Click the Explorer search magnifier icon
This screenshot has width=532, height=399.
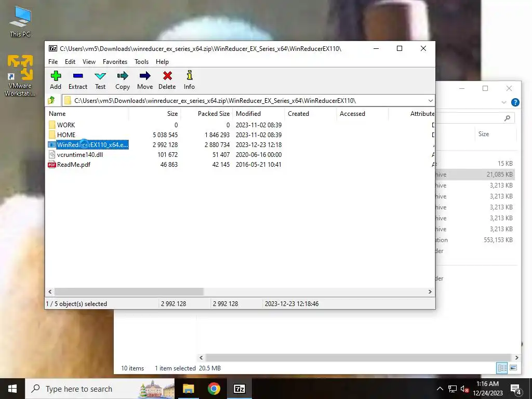point(507,118)
